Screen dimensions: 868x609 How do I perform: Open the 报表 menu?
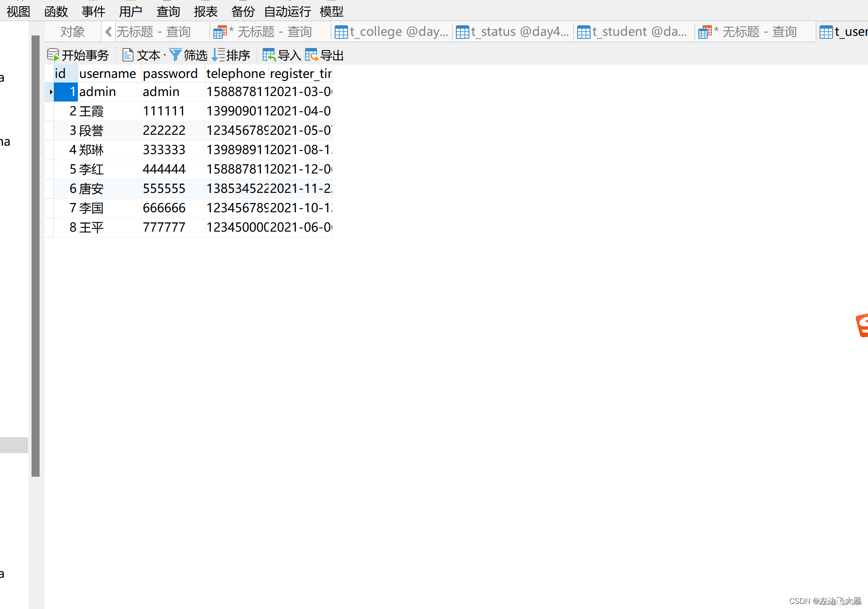click(x=205, y=11)
